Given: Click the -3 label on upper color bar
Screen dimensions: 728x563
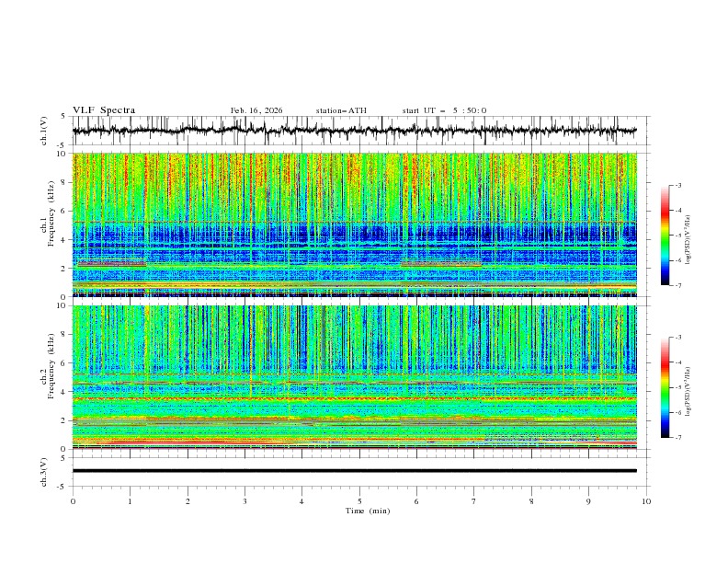Looking at the screenshot, I should pos(678,186).
